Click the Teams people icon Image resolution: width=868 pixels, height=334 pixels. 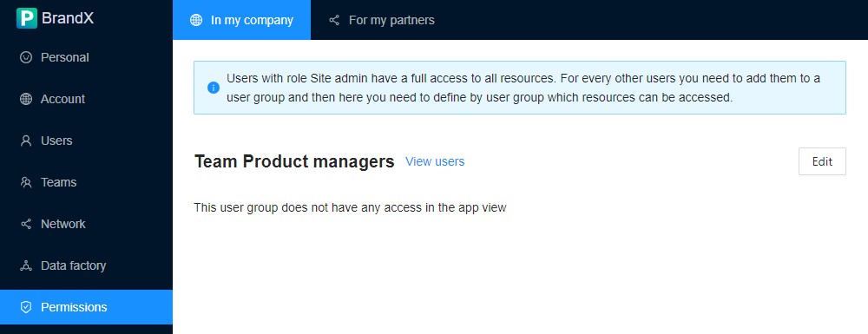[26, 182]
